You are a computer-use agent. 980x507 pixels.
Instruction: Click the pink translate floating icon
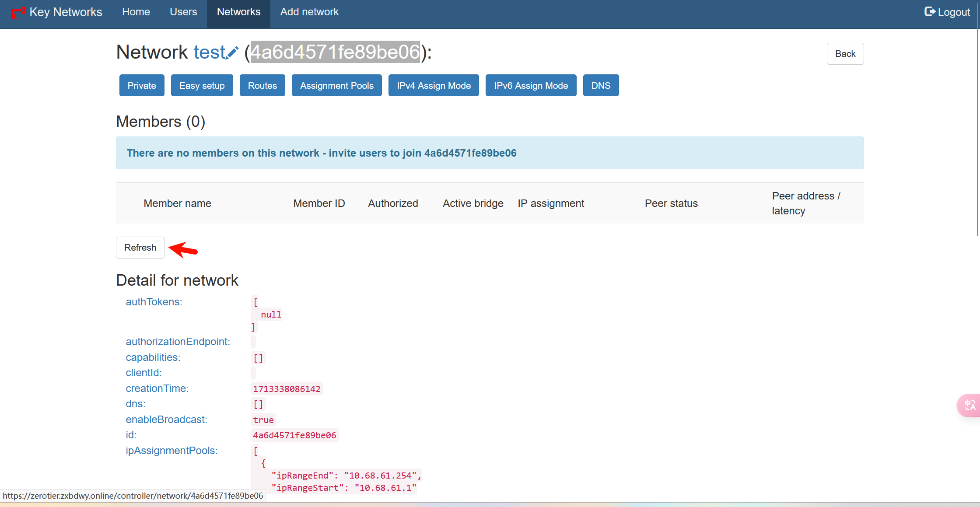pyautogui.click(x=969, y=405)
